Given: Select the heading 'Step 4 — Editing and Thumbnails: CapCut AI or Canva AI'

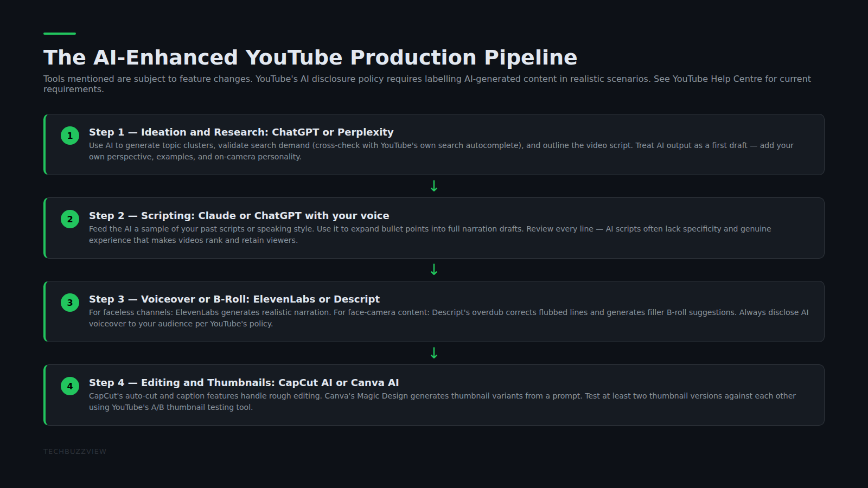Looking at the screenshot, I should click(244, 383).
